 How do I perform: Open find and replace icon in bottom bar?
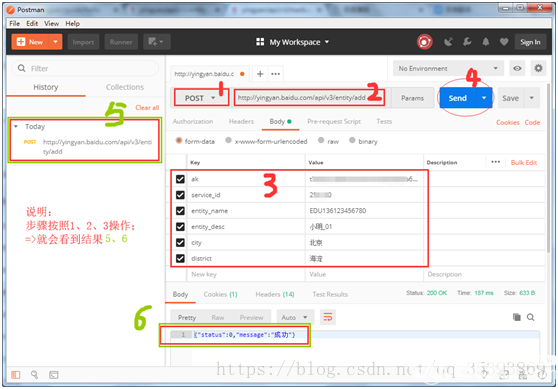[x=35, y=374]
